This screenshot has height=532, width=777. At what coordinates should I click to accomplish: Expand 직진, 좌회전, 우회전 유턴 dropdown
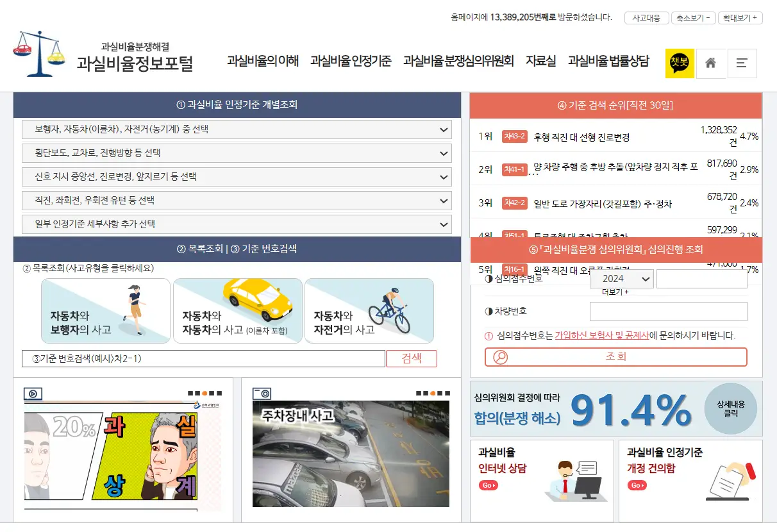[x=237, y=201]
